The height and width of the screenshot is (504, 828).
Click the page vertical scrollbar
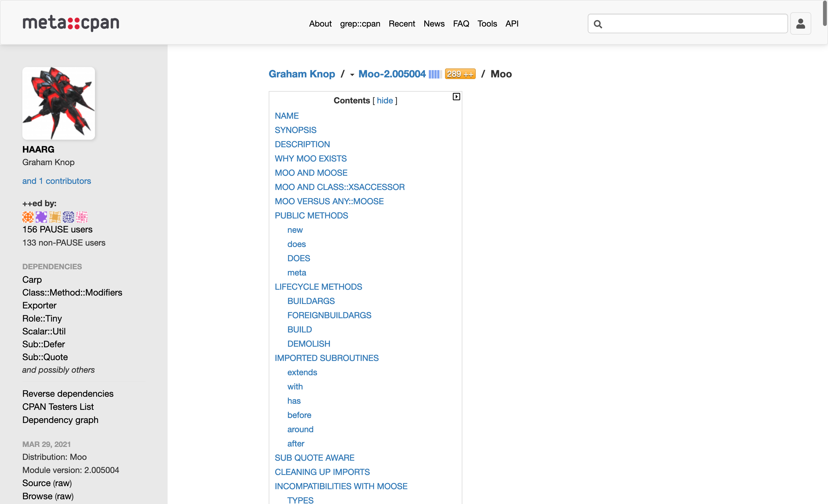(825, 13)
